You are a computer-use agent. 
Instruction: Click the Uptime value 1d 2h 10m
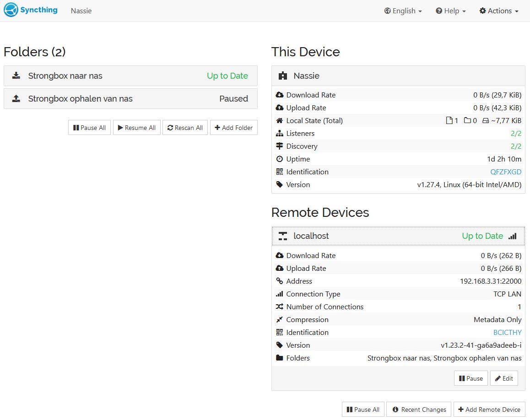click(504, 159)
